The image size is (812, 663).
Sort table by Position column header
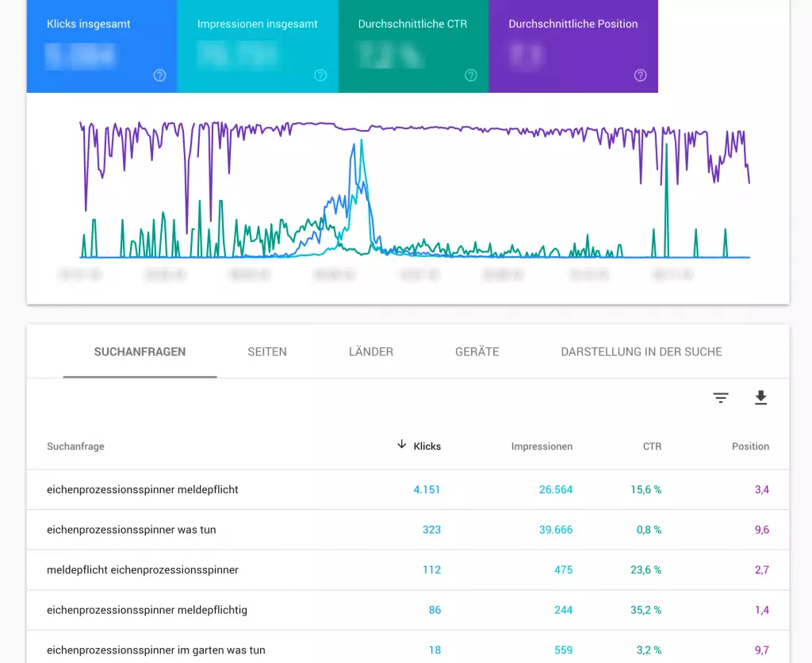[x=750, y=446]
